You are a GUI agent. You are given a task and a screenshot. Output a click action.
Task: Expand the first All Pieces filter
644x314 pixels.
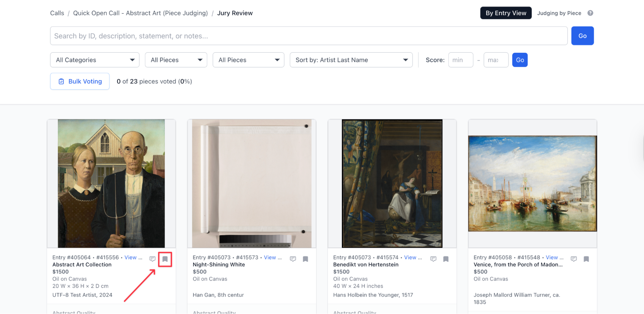point(176,60)
